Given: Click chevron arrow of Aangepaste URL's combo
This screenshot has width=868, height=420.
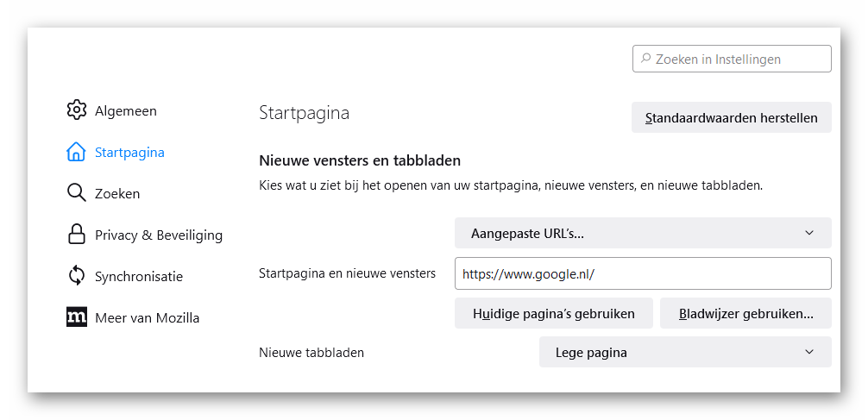Looking at the screenshot, I should pyautogui.click(x=808, y=233).
